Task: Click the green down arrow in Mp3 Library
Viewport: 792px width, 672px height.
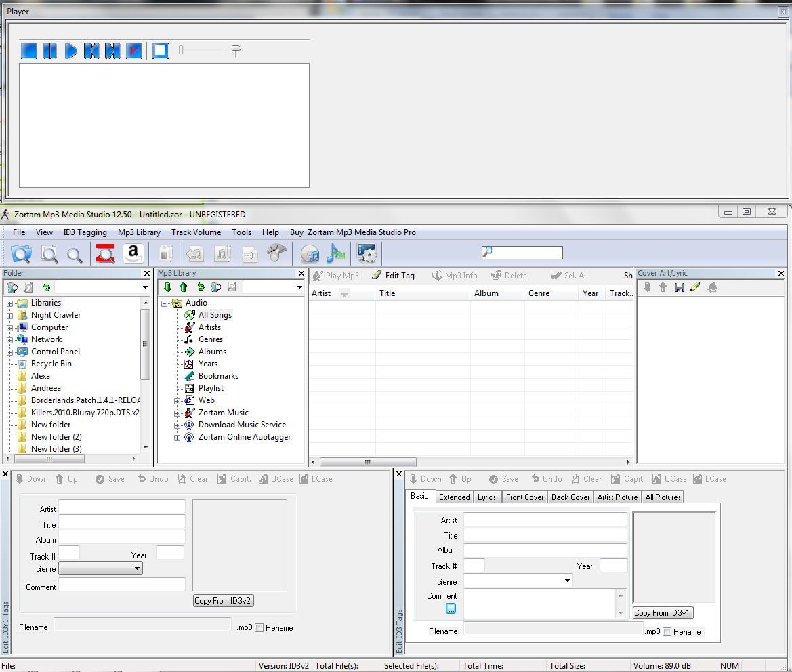Action: point(167,287)
